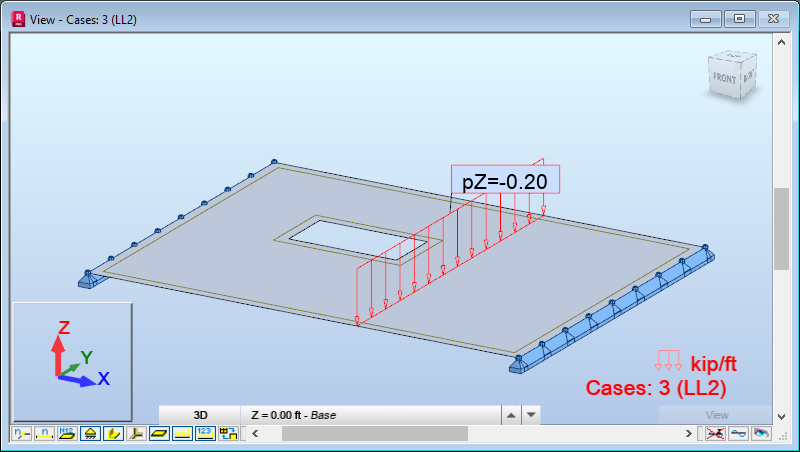Toggle load symbols display icon

coord(182,434)
